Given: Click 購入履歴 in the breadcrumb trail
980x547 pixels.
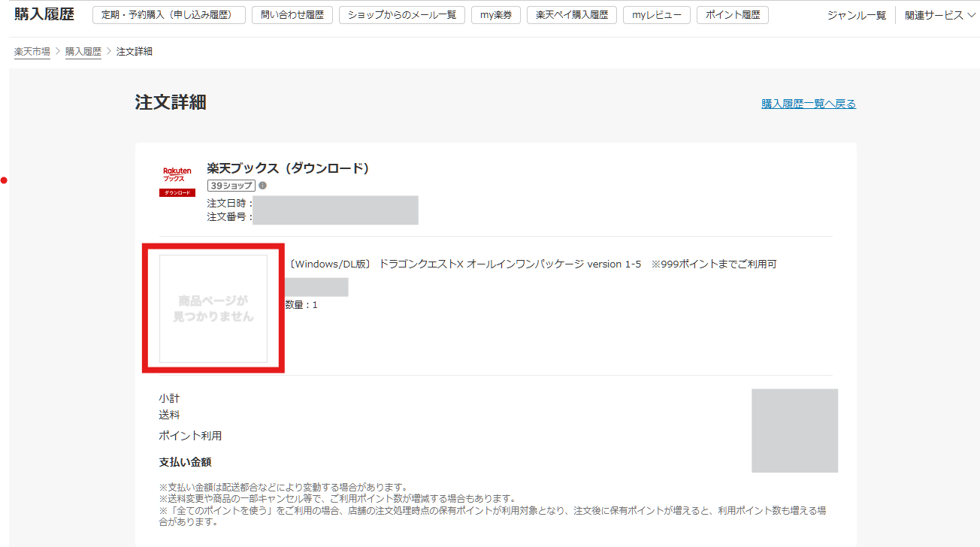Looking at the screenshot, I should pyautogui.click(x=83, y=51).
